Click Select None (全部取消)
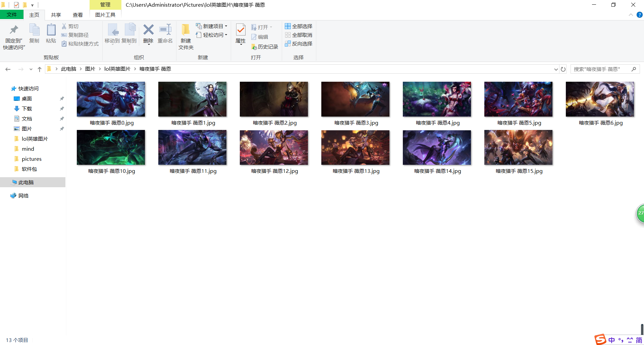 (x=299, y=35)
